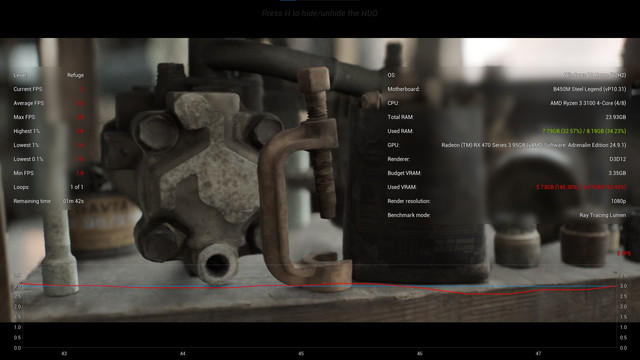Click the 'Used VRAM:' label
Screen dimensions: 640x360
[402, 187]
